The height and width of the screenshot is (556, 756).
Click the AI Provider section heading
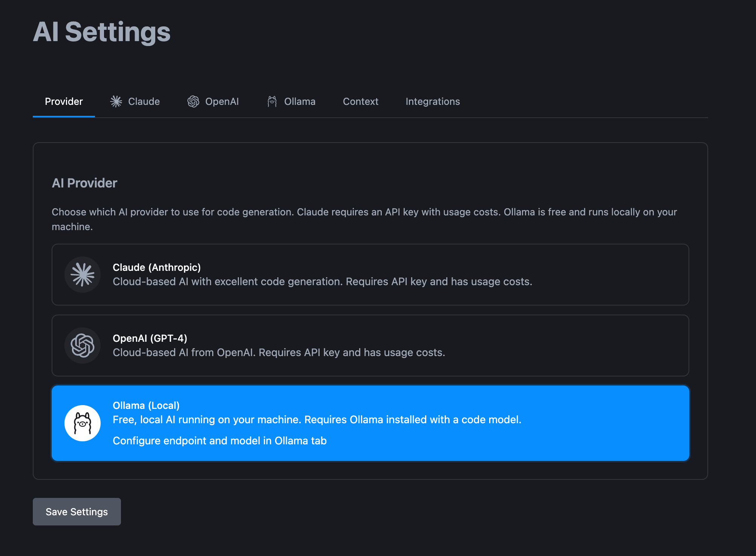[x=84, y=183]
